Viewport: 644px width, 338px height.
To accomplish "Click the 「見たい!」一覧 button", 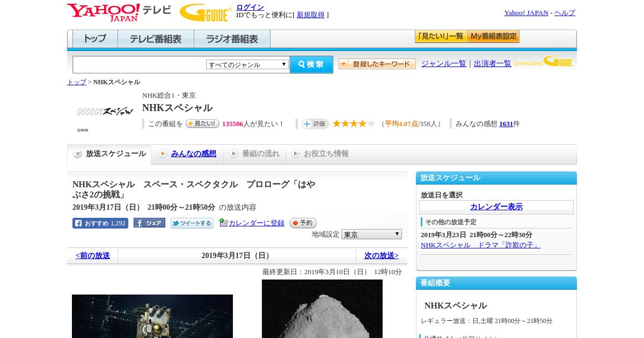I will tap(441, 36).
